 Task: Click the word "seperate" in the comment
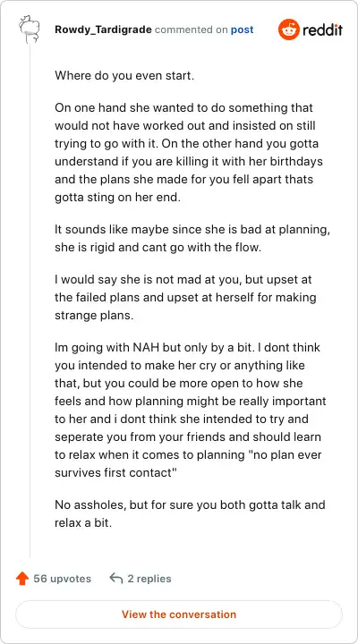click(x=79, y=436)
